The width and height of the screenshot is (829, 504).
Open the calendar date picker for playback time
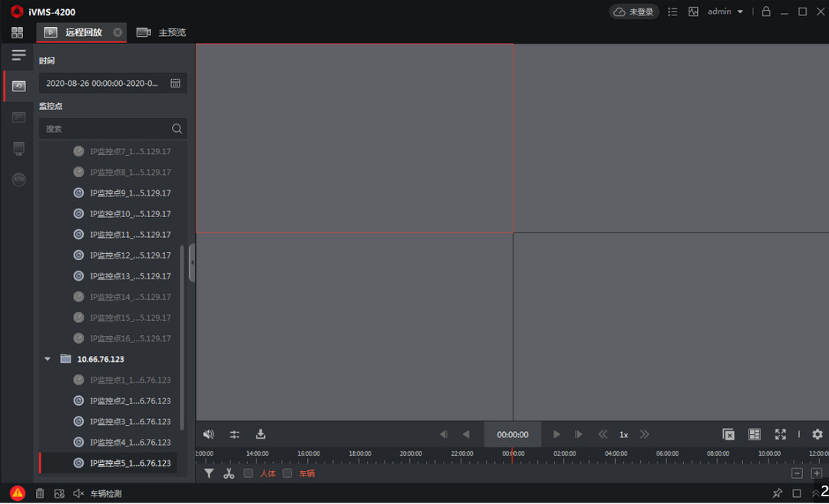pos(175,83)
